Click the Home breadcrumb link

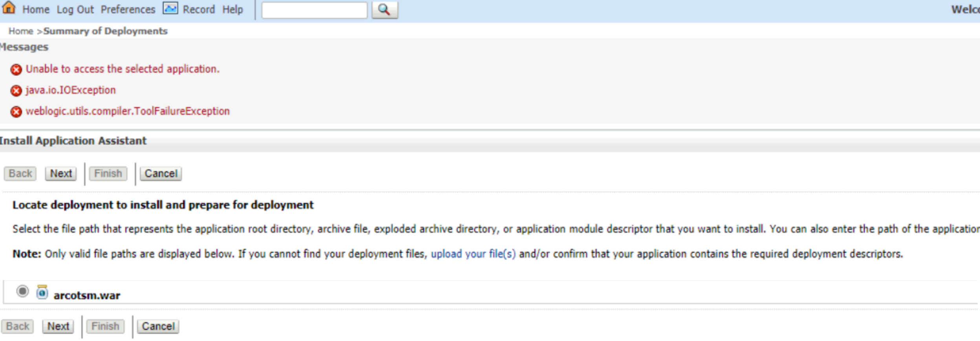(x=21, y=31)
